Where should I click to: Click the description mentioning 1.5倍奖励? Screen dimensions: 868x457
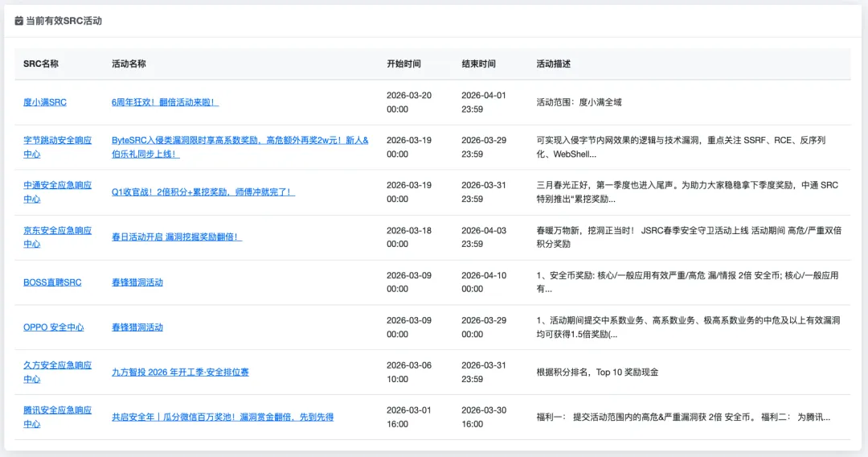point(688,327)
